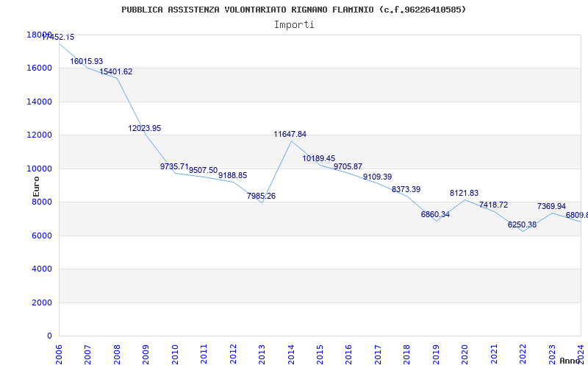Click the 7369.94 value label
Image resolution: width=588 pixels, height=368 pixels.
point(551,207)
